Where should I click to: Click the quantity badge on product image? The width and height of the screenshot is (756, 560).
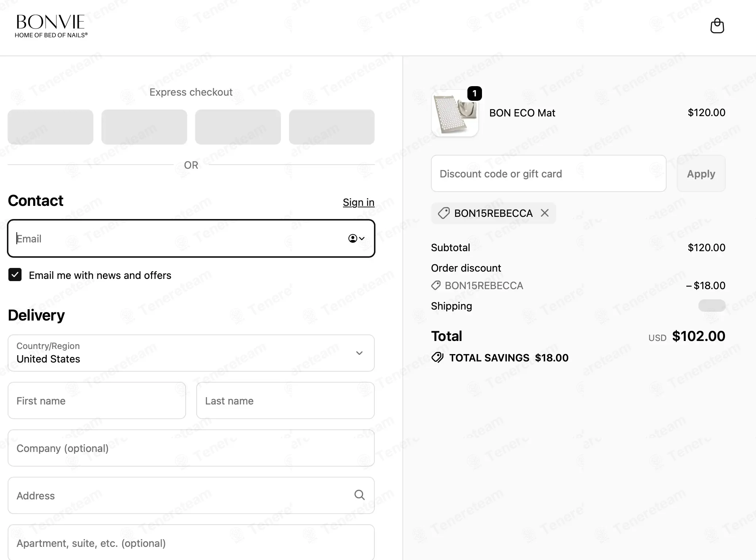(x=474, y=94)
